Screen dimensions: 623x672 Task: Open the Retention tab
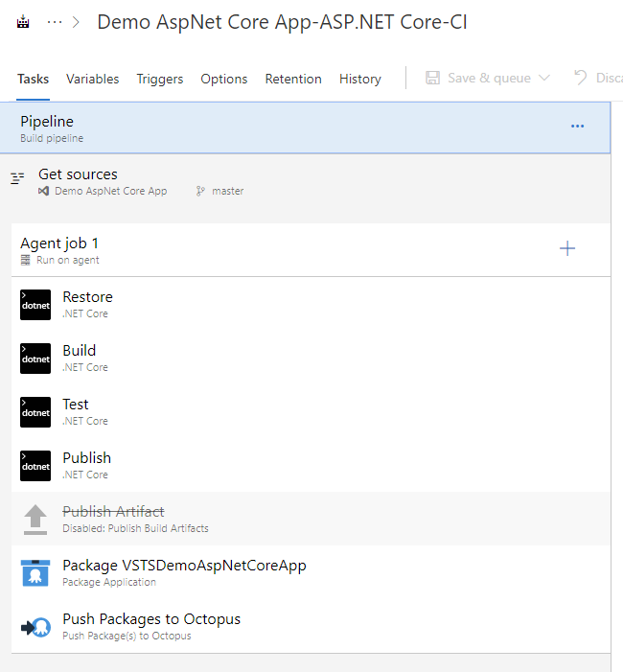293,79
